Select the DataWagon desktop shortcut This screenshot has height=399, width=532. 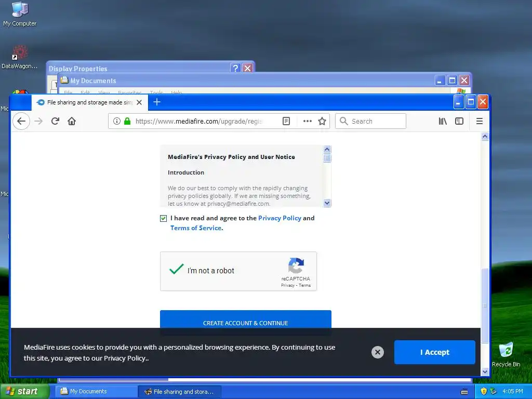pos(20,57)
